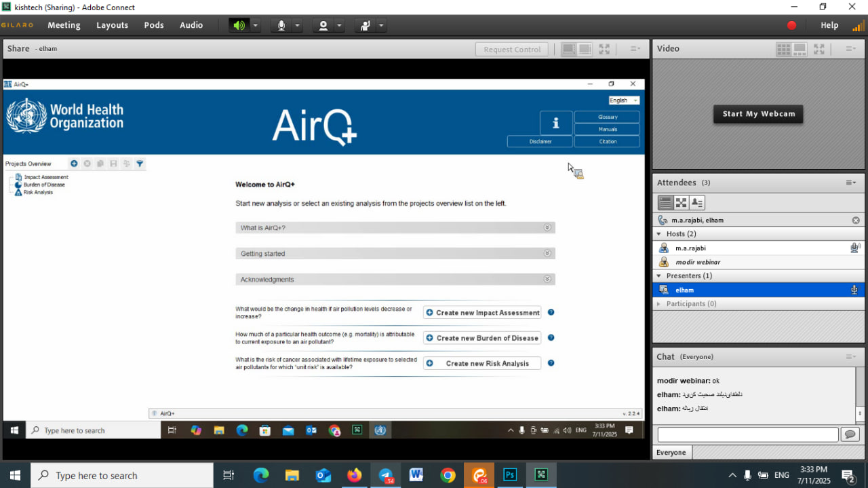868x488 pixels.
Task: Send chat message with speech bubble button
Action: 850,434
